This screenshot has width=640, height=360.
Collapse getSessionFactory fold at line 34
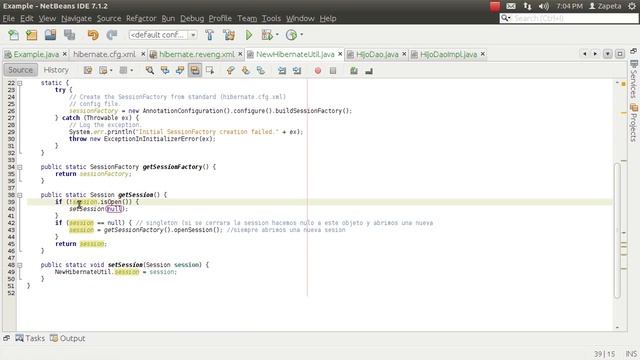[20, 167]
